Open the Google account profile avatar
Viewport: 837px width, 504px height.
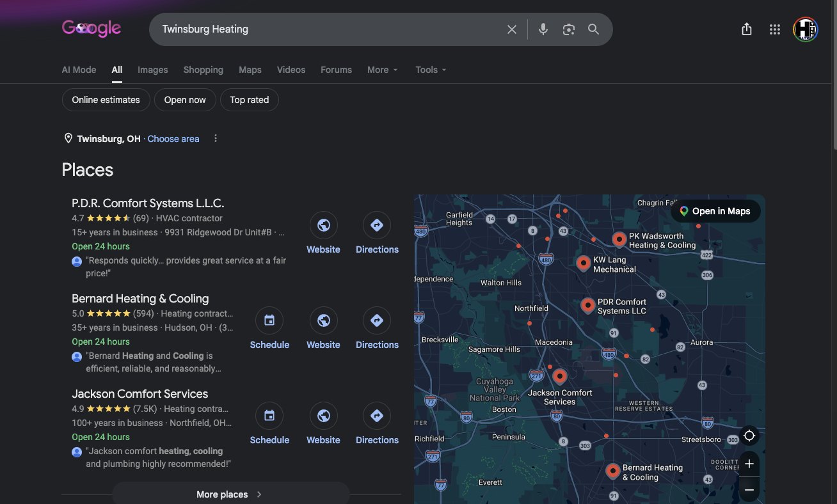click(x=805, y=29)
